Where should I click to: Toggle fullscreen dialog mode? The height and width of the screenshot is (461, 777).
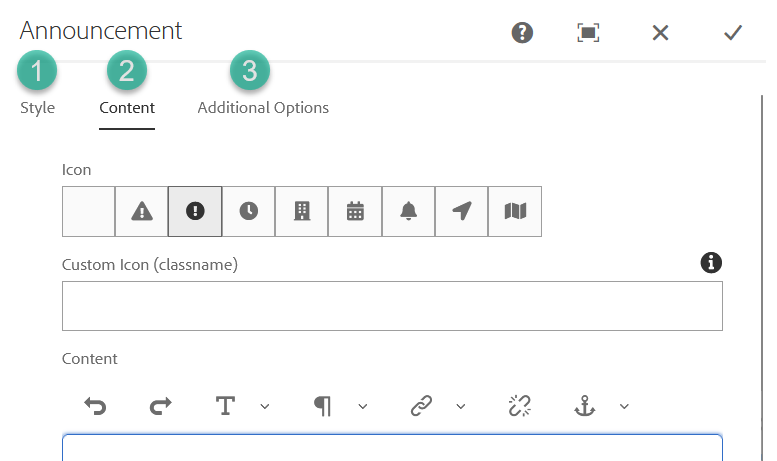coord(589,32)
